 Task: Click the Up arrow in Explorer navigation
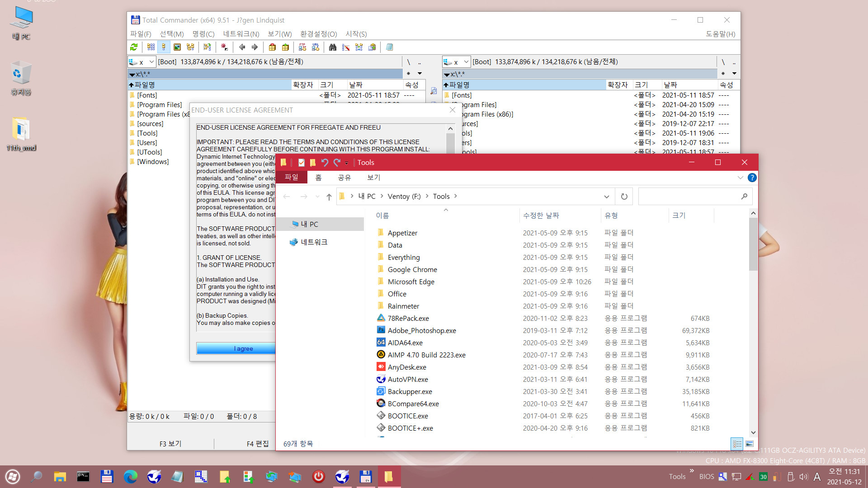click(329, 197)
